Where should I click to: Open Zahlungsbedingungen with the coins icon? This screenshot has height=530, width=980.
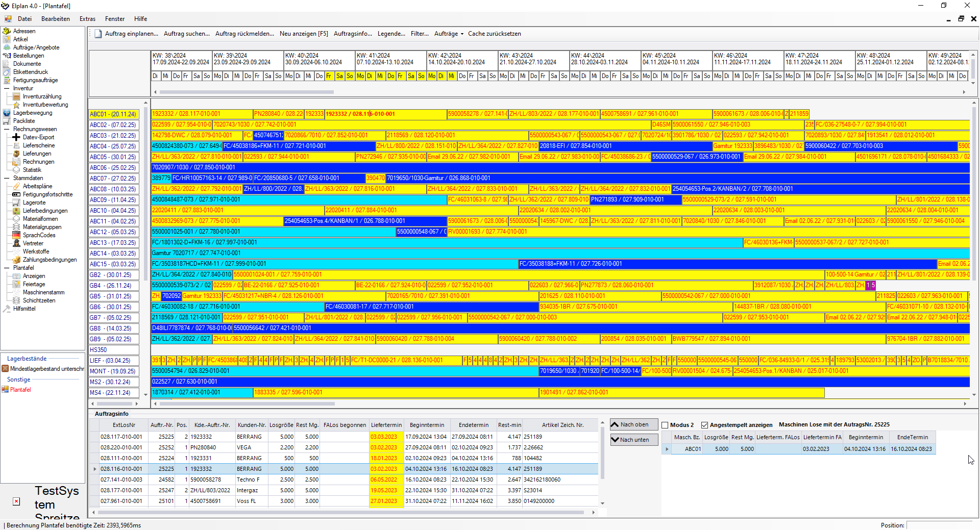click(x=50, y=260)
